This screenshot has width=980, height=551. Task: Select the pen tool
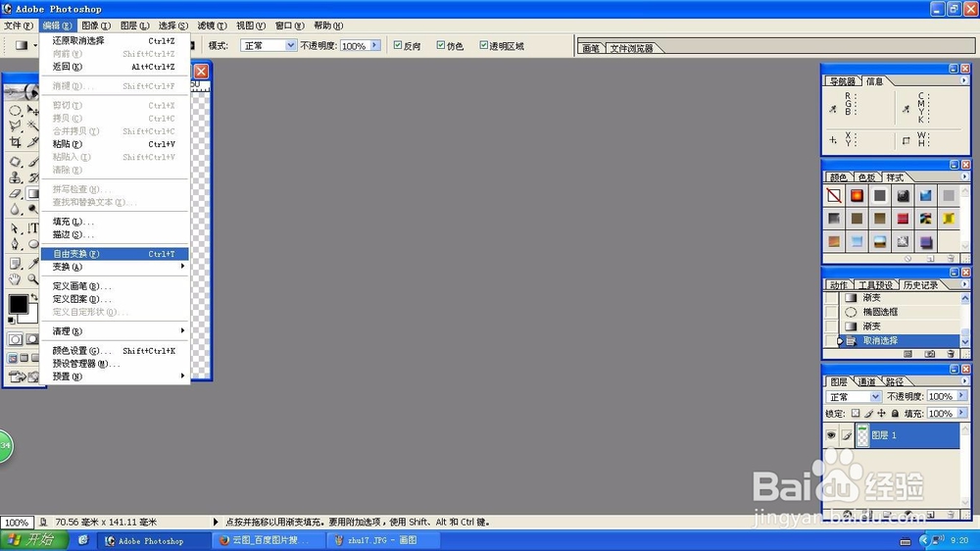pyautogui.click(x=15, y=244)
